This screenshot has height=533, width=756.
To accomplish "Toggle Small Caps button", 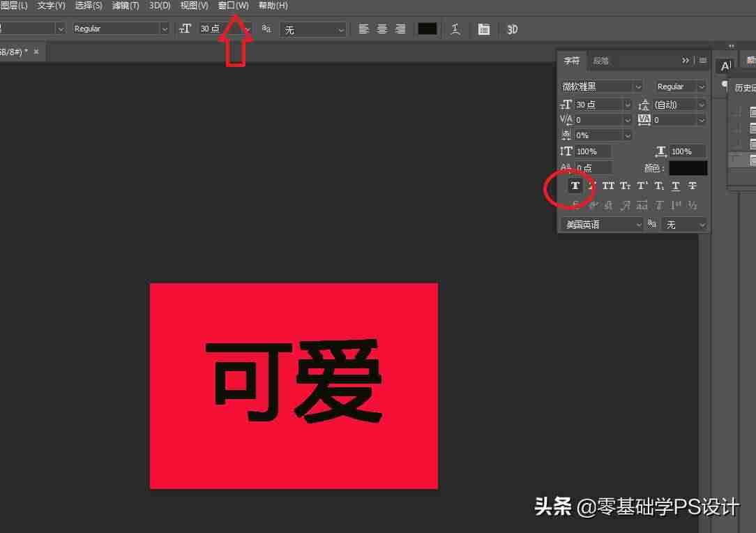I will pyautogui.click(x=626, y=186).
